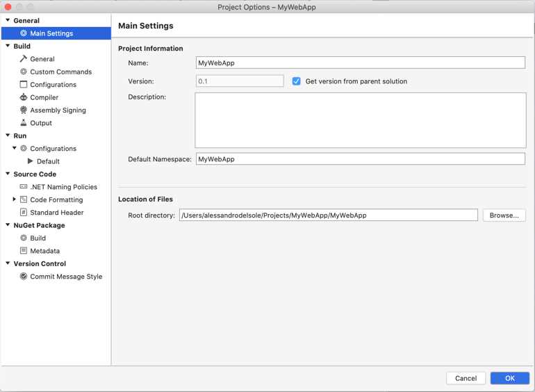Close the Project Options window

8,7
